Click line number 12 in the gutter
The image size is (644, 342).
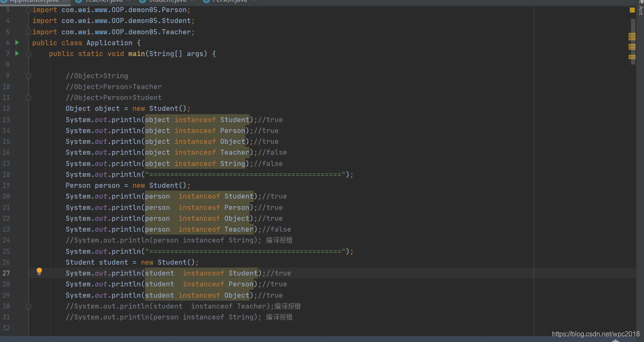click(x=6, y=109)
